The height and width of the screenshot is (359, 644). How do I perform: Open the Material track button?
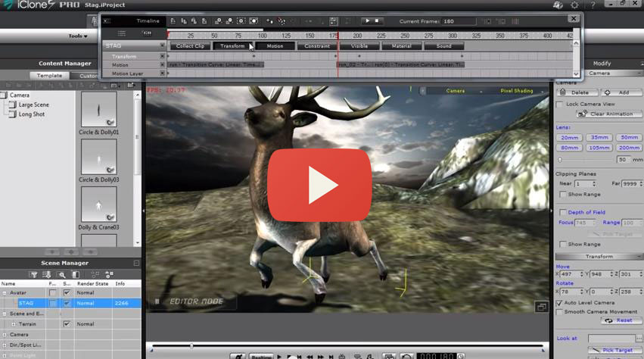click(401, 46)
